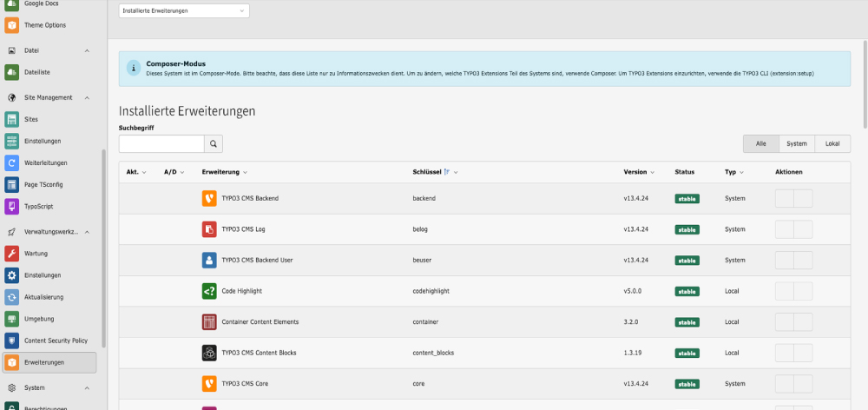Collapse the System menu group
The height and width of the screenshot is (410, 868).
(x=87, y=387)
